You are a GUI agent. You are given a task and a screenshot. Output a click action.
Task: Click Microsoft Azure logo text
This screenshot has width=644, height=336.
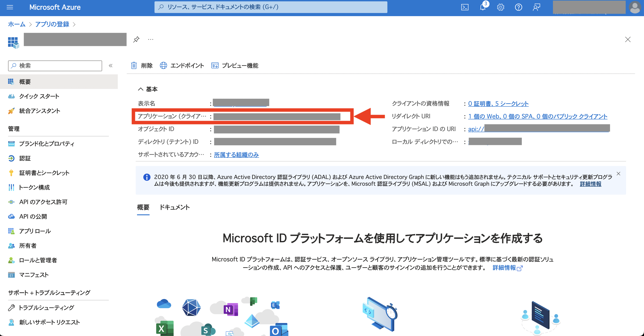click(x=55, y=7)
